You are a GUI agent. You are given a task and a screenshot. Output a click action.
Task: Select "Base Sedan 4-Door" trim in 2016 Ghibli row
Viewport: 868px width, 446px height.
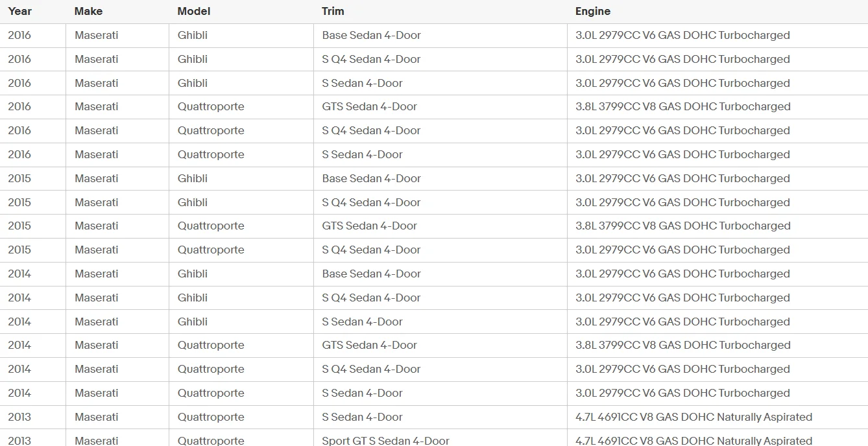[372, 35]
